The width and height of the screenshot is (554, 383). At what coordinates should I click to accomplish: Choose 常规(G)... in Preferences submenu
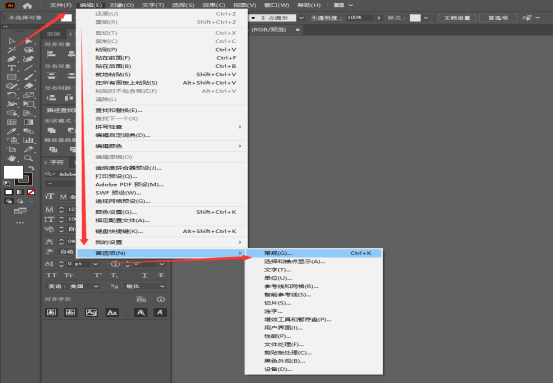(314, 253)
